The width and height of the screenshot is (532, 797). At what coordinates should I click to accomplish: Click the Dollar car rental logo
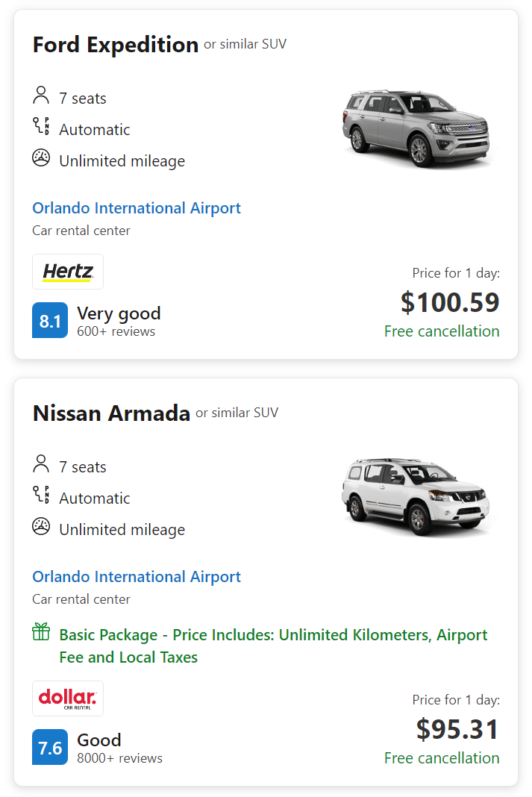pos(68,698)
